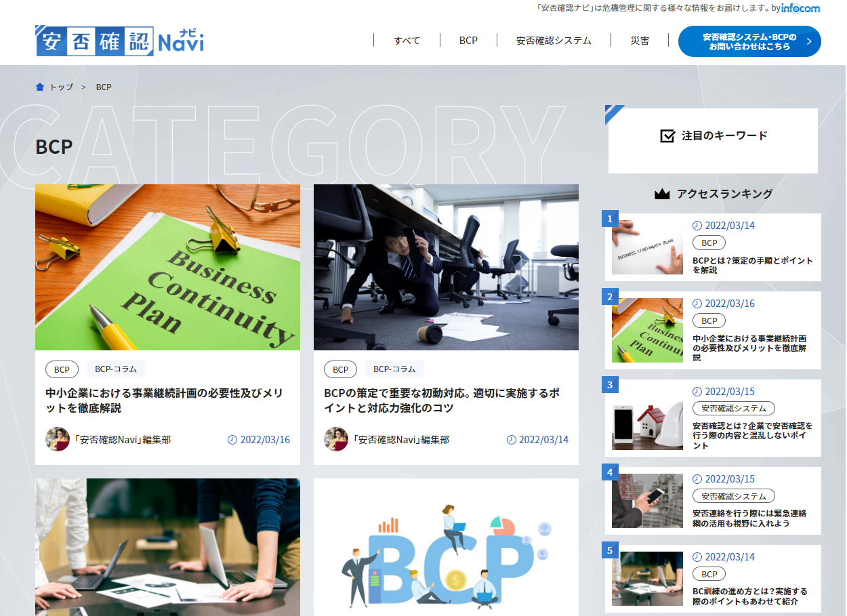Open ranking 2 green paper thumbnail
This screenshot has width=847, height=616.
tap(647, 330)
